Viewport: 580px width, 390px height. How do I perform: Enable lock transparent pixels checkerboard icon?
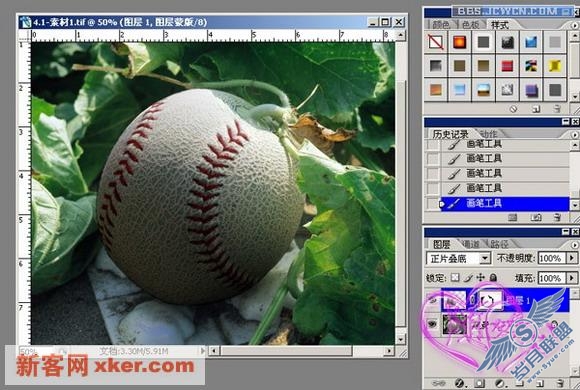point(455,278)
